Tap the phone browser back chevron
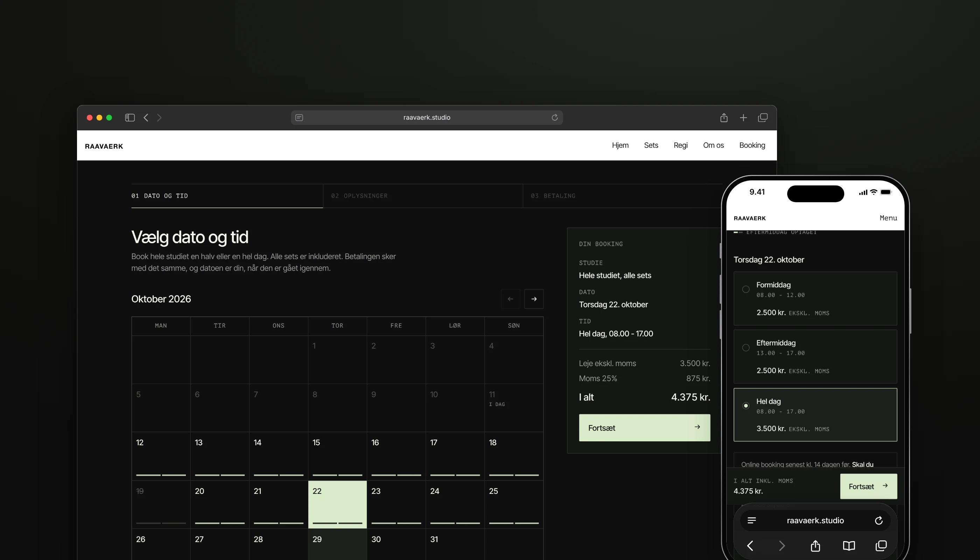 coord(750,546)
